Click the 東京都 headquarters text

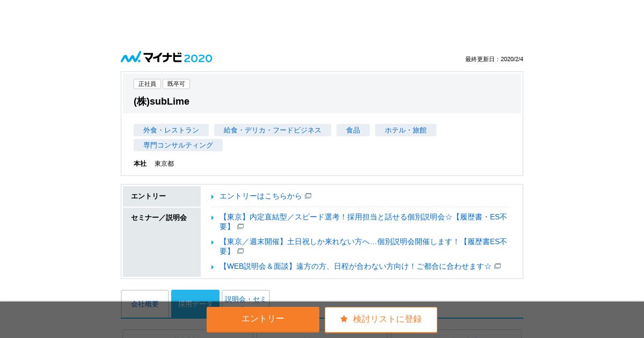[164, 164]
